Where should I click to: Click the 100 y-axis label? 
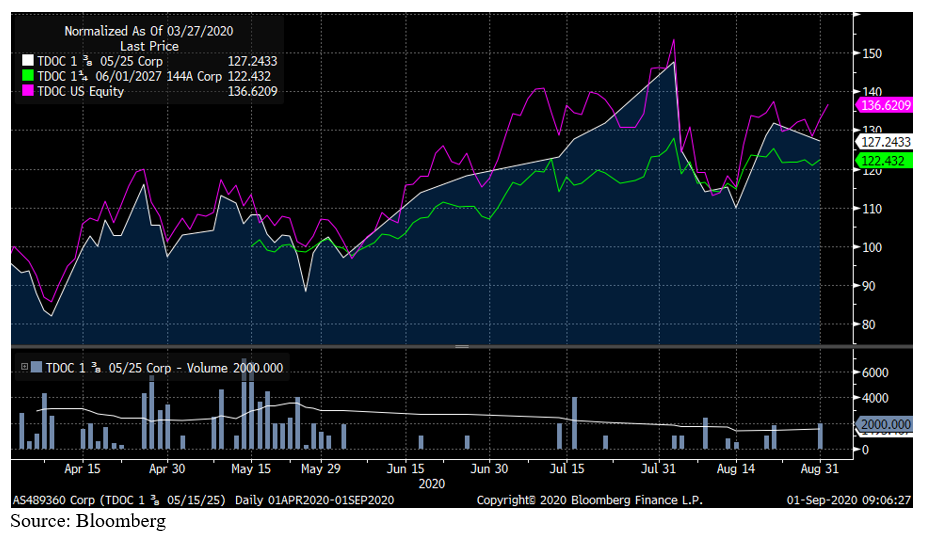click(871, 247)
